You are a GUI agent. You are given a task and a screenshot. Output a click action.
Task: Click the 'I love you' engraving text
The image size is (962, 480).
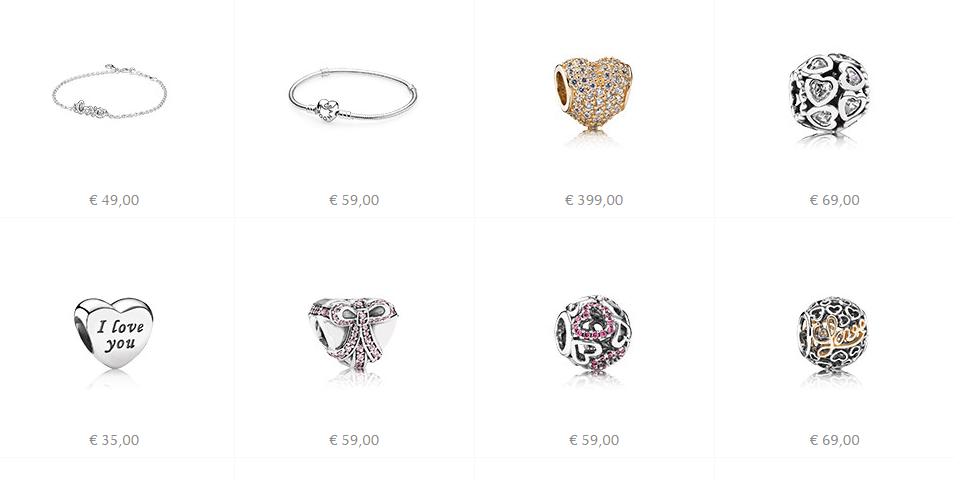[120, 335]
